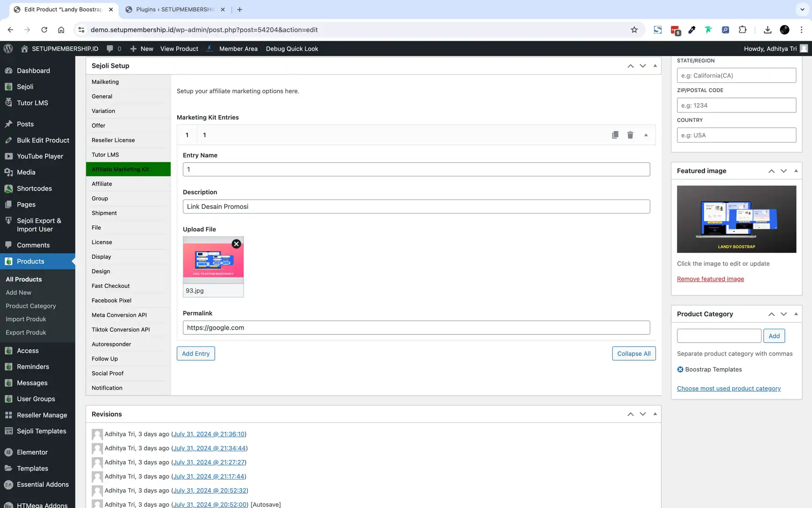This screenshot has width=812, height=508.
Task: Collapse the Sejoli Setup panel
Action: [655, 66]
